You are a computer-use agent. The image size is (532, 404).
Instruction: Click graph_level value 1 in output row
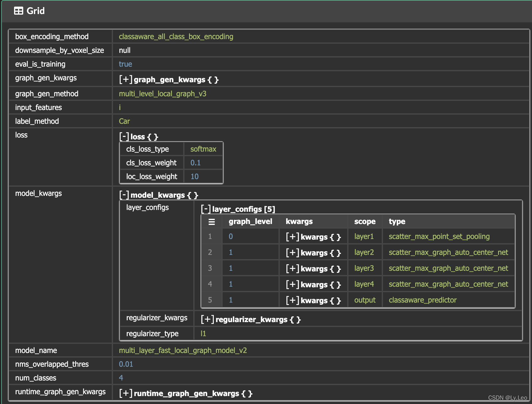click(x=231, y=300)
